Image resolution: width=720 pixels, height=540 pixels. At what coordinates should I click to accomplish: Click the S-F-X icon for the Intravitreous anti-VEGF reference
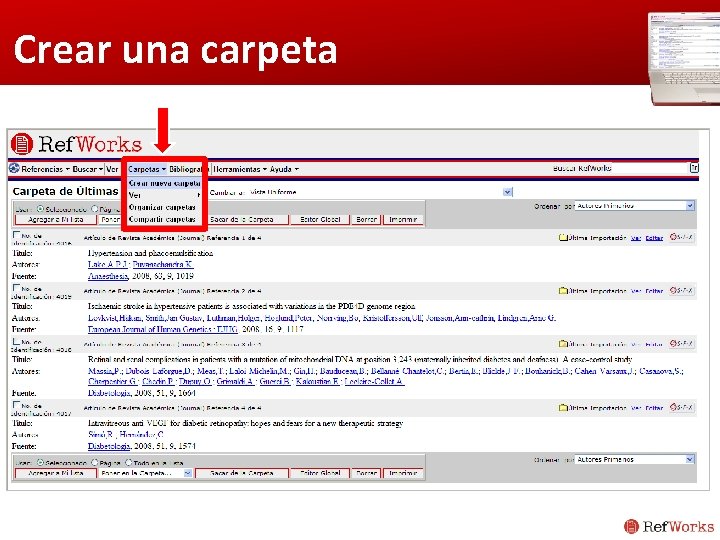tap(681, 407)
